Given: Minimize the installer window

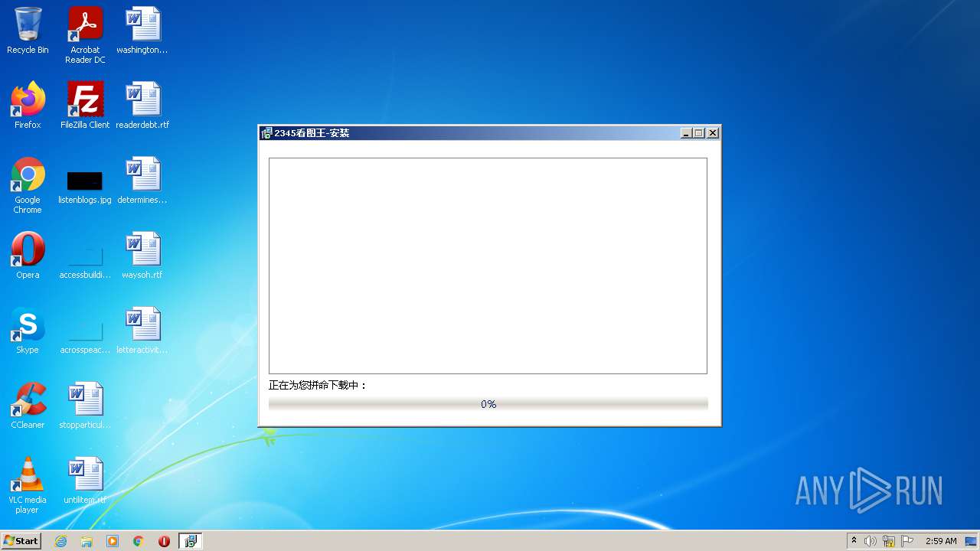Looking at the screenshot, I should coord(687,133).
